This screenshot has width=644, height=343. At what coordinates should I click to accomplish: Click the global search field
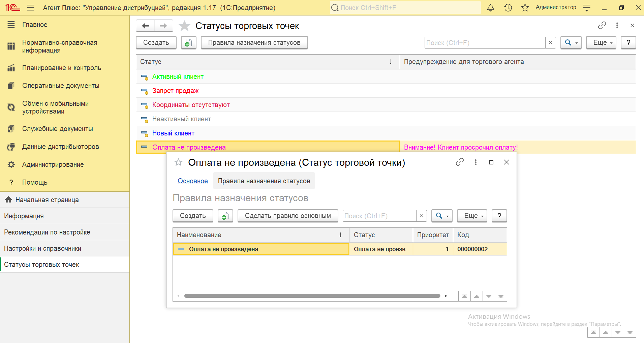pos(405,7)
